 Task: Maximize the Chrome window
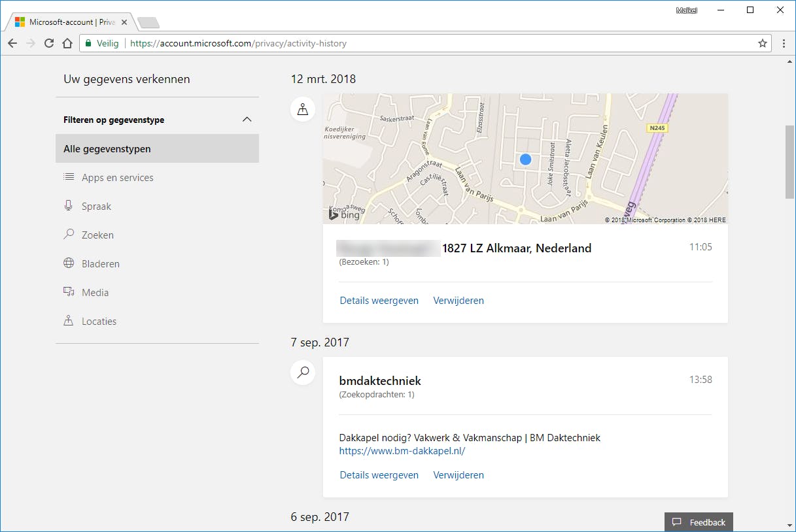click(750, 10)
